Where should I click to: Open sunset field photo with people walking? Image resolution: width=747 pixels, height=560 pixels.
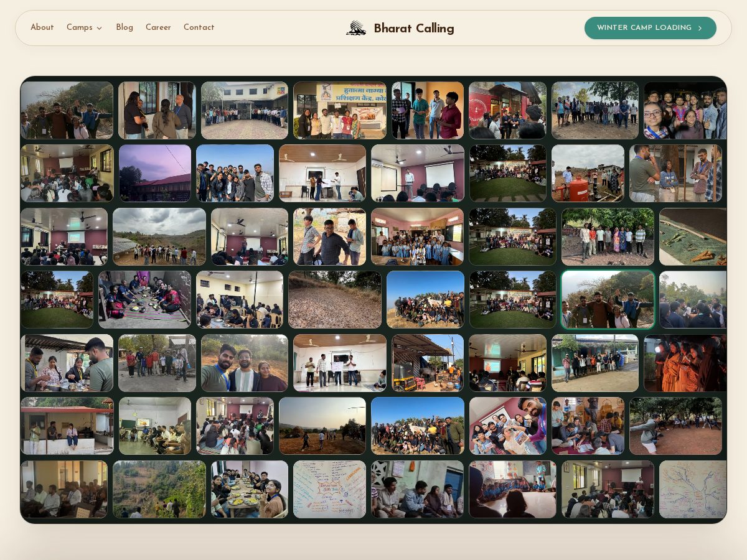pyautogui.click(x=322, y=426)
